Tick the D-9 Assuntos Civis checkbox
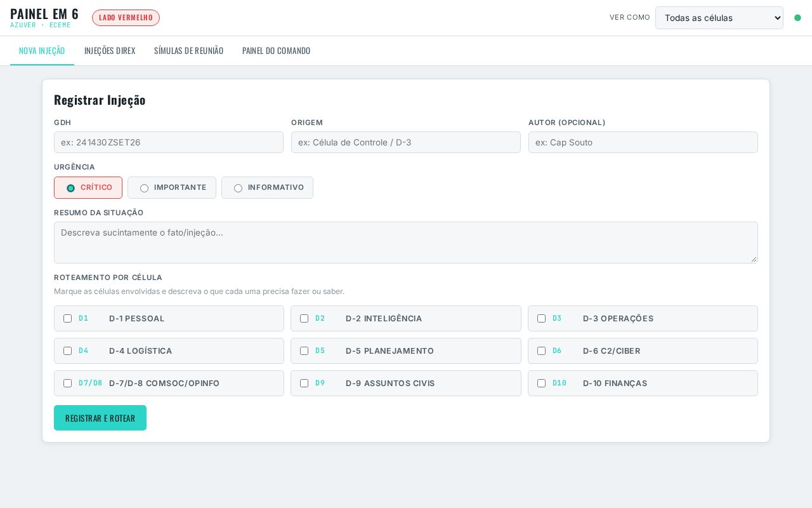This screenshot has width=812, height=508. click(x=304, y=384)
